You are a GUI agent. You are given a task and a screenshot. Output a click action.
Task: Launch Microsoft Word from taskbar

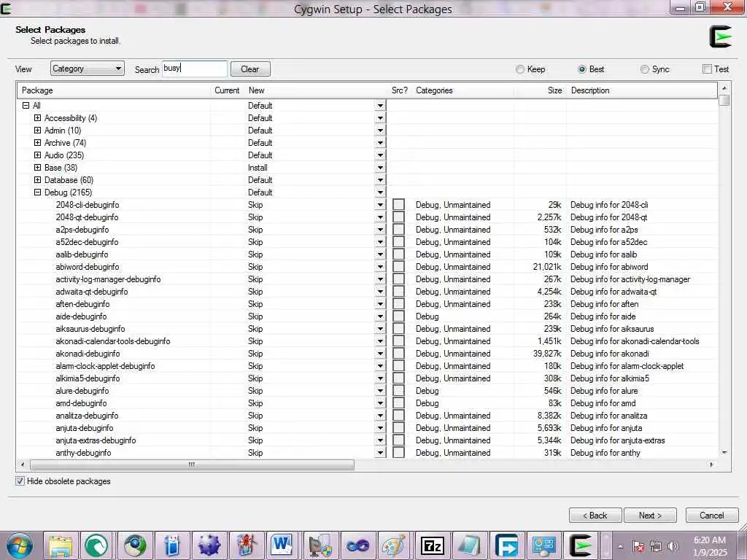(x=284, y=545)
